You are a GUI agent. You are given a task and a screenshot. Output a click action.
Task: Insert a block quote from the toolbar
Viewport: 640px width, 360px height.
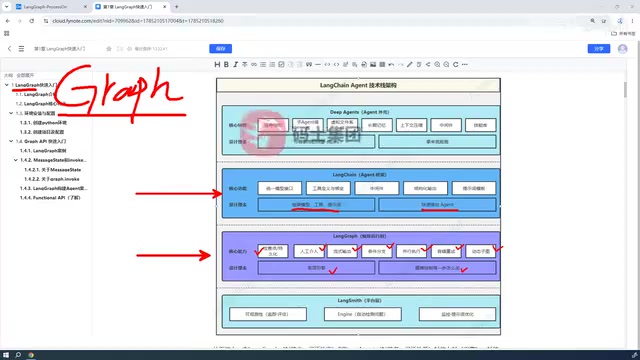pos(309,64)
